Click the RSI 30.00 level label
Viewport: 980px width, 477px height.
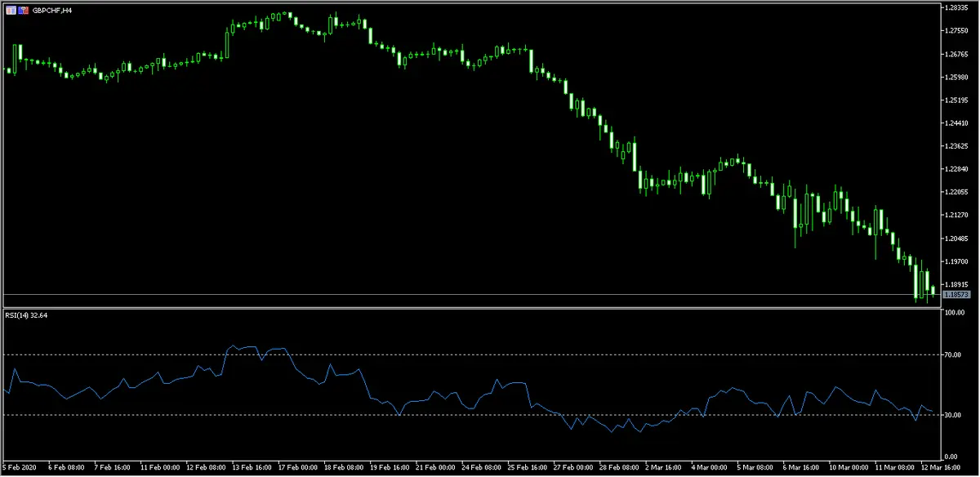(951, 415)
